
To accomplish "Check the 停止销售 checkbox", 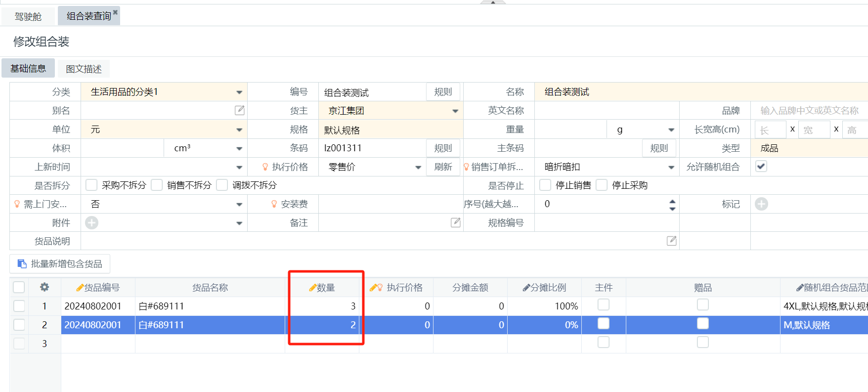I will click(545, 185).
